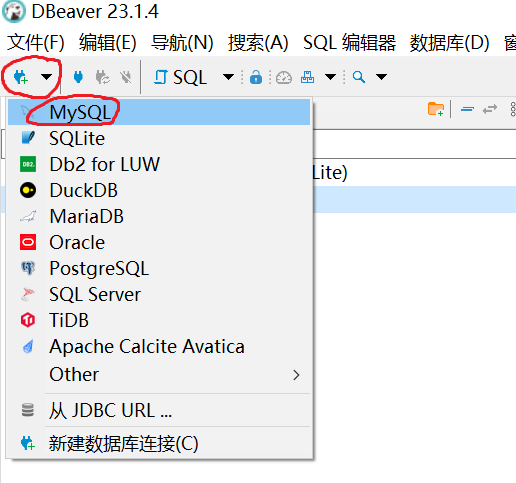Expand the SQL button dropdown arrow
This screenshot has width=516, height=483.
point(228,77)
